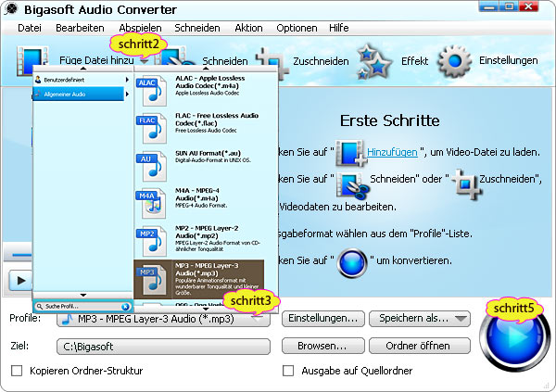The width and height of the screenshot is (556, 392).
Task: Click the Bigasoft app icon in title bar
Action: [x=11, y=8]
